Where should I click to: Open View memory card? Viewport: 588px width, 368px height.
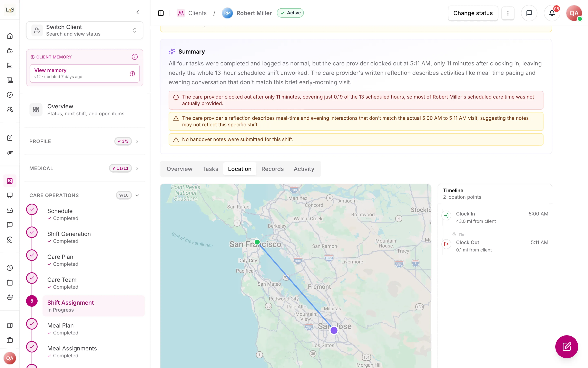85,73
